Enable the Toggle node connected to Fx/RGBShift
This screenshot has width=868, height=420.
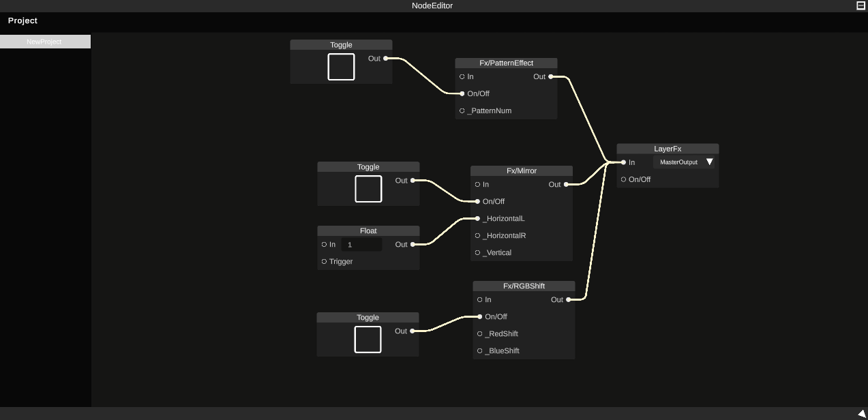(368, 339)
